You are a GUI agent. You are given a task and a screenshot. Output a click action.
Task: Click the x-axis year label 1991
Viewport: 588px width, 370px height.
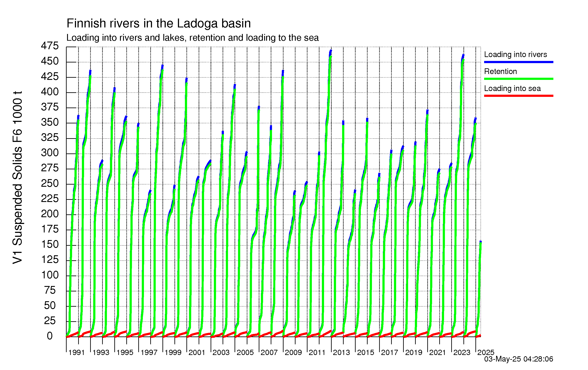point(76,352)
